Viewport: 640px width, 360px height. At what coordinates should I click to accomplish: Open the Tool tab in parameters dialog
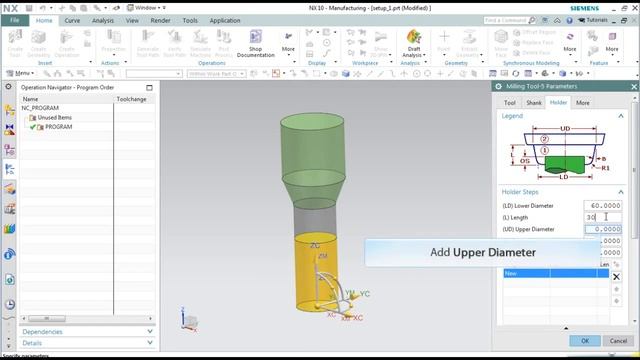(x=509, y=103)
